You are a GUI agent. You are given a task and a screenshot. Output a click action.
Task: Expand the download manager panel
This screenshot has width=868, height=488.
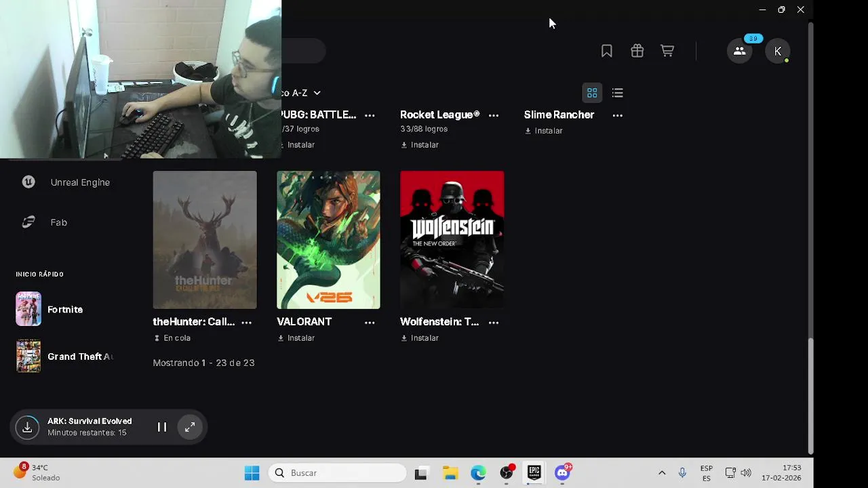coord(190,427)
